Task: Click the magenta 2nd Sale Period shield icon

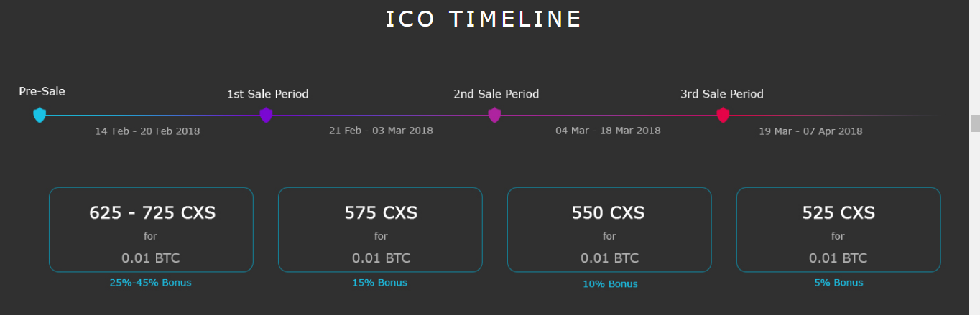Action: pos(494,115)
